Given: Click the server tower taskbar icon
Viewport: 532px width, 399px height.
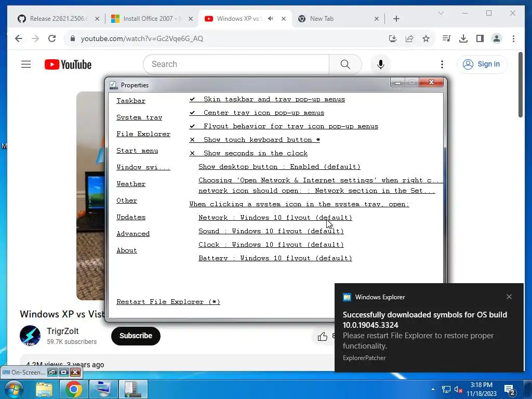Looking at the screenshot, I should pyautogui.click(x=132, y=389).
